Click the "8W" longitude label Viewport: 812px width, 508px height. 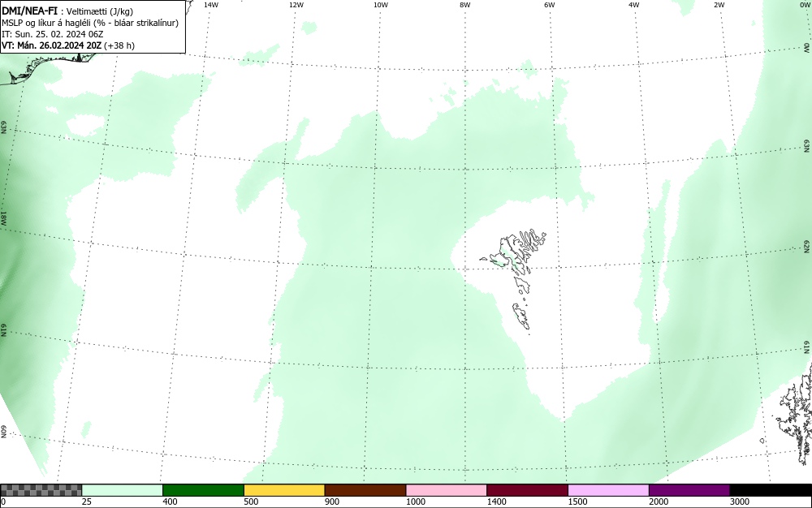click(465, 5)
